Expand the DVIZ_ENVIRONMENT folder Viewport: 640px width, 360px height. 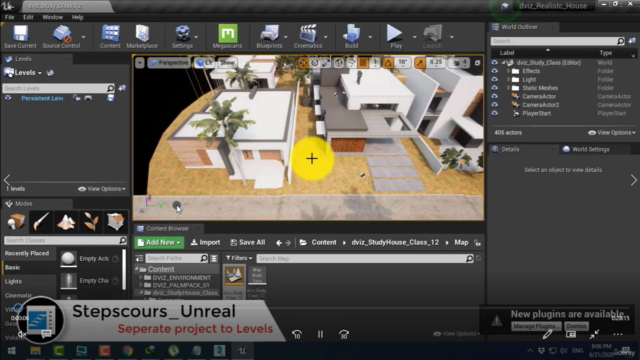click(141, 278)
